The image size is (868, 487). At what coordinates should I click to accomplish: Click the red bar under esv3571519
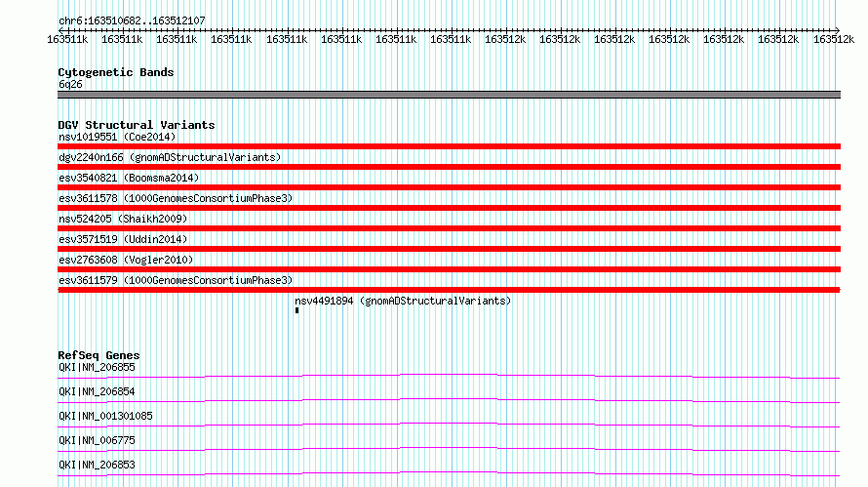pyautogui.click(x=449, y=249)
